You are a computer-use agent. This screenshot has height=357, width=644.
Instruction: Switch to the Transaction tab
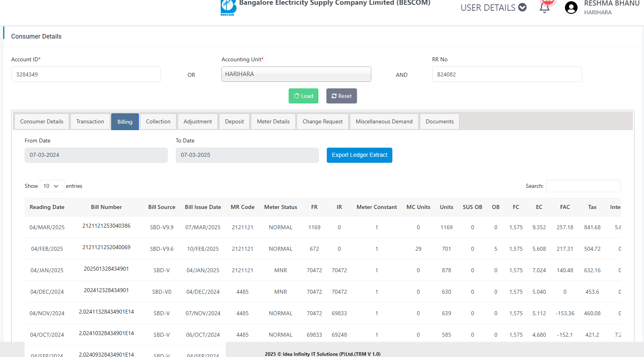[90, 121]
